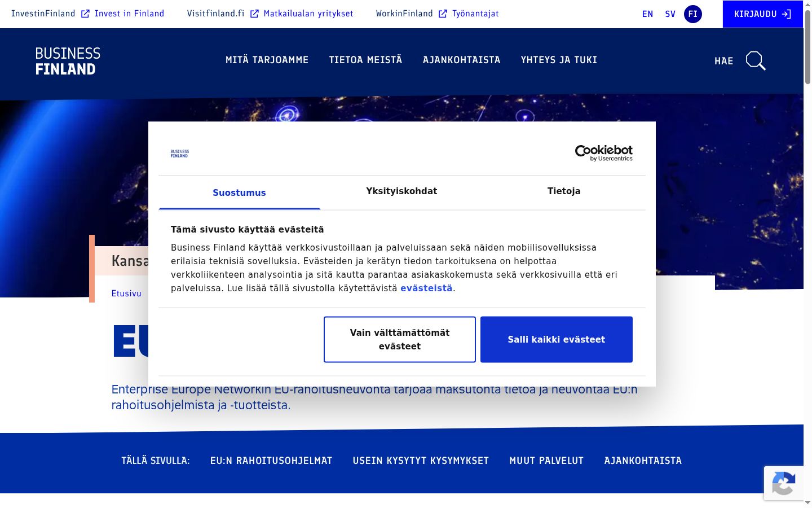
Task: Open the Matkailualan yritykset link
Action: pos(308,14)
